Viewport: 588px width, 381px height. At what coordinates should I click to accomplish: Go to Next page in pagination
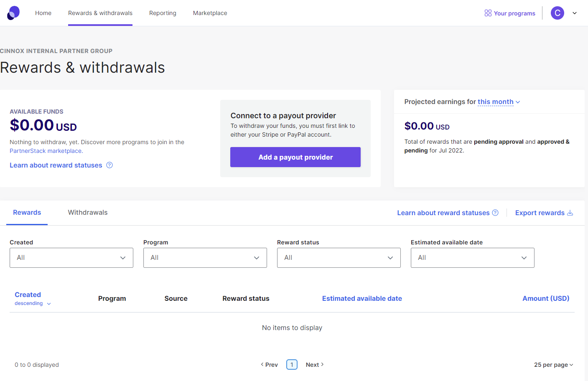(315, 365)
